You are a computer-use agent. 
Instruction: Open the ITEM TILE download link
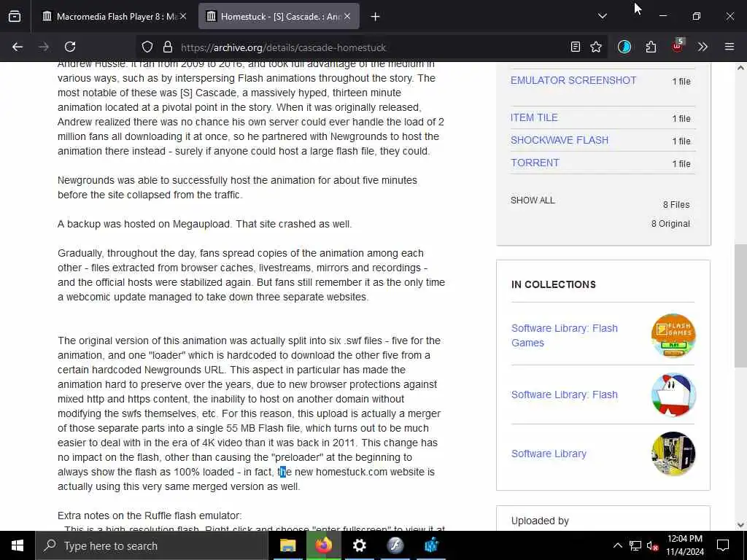coord(534,117)
